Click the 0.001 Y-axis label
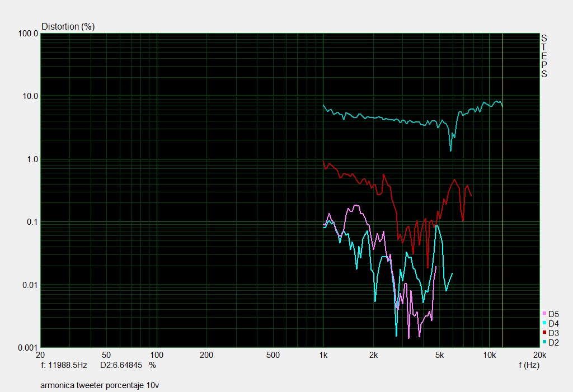The height and width of the screenshot is (392, 573). 28,348
